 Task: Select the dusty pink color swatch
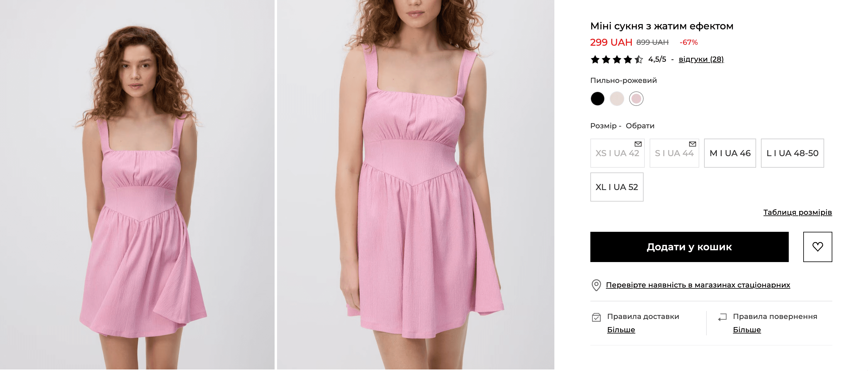coord(636,99)
